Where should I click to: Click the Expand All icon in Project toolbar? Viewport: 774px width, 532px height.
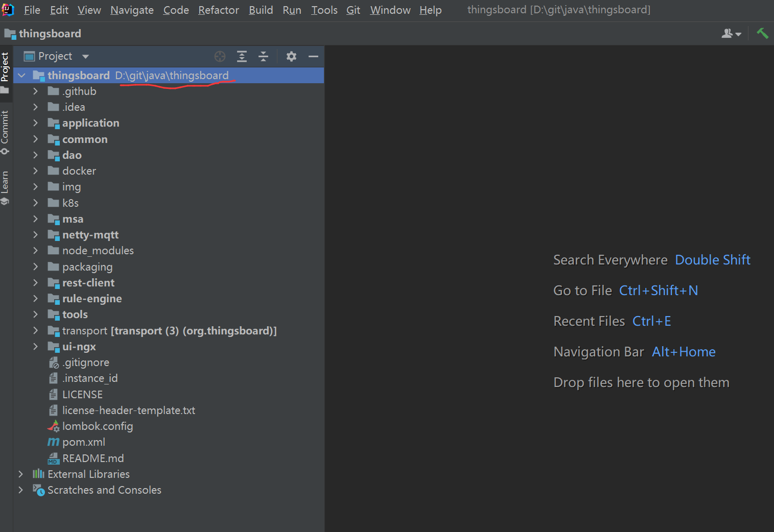click(x=242, y=56)
